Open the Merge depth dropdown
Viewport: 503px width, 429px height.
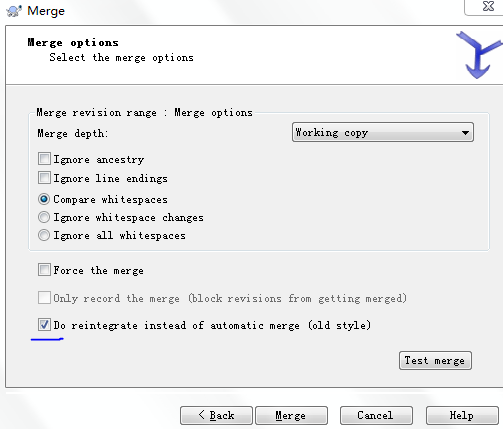tap(383, 132)
